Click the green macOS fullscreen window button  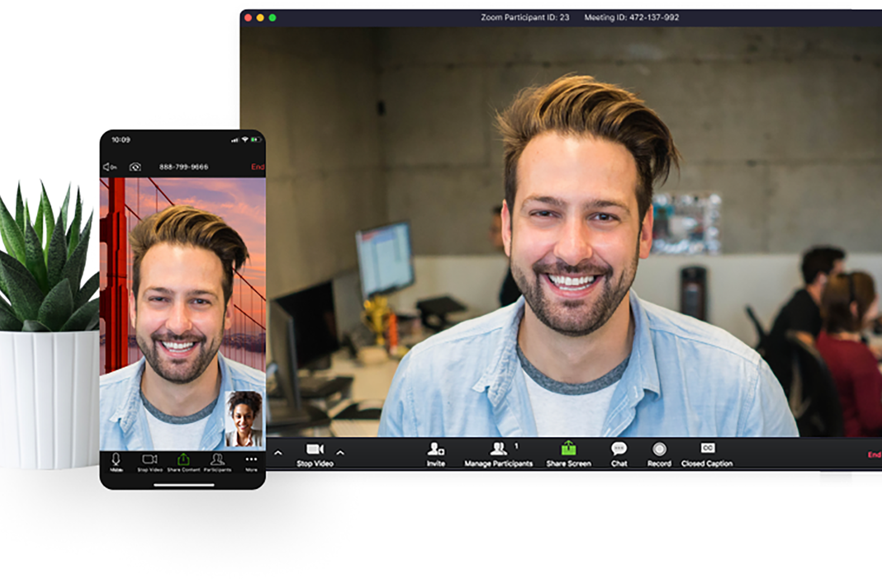(272, 18)
